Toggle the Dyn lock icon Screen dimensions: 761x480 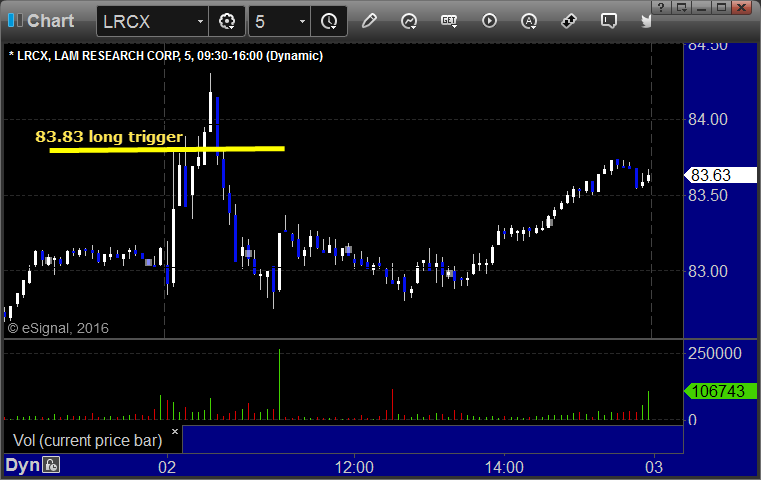51,465
